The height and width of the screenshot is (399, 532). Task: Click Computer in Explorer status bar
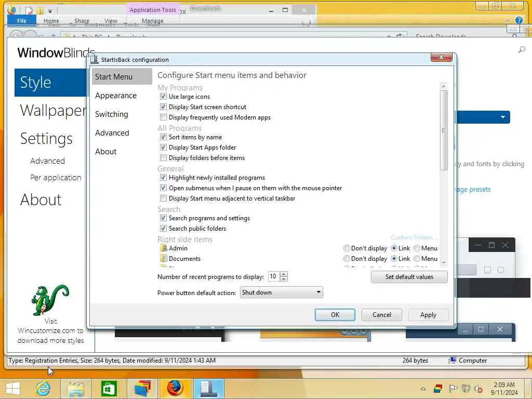click(x=468, y=361)
